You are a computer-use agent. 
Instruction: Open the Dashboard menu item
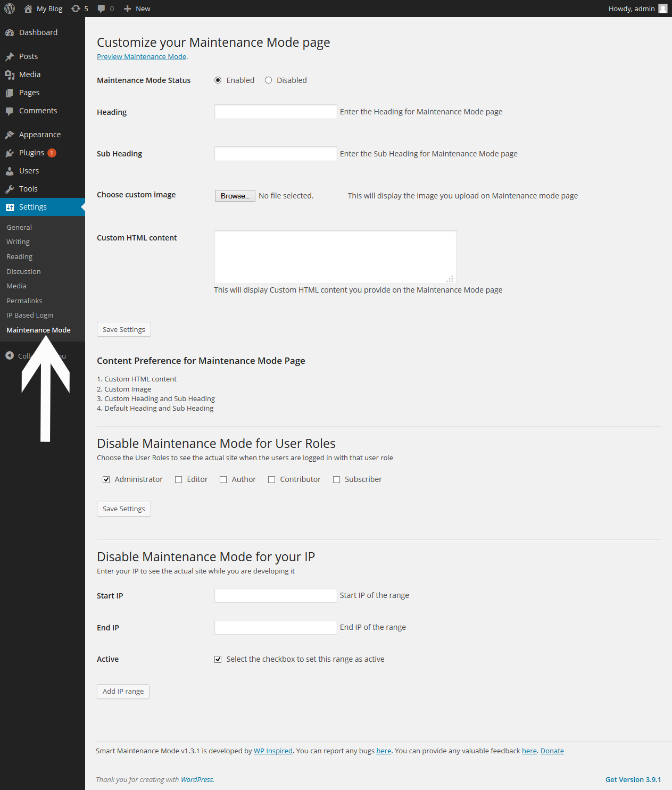(43, 32)
